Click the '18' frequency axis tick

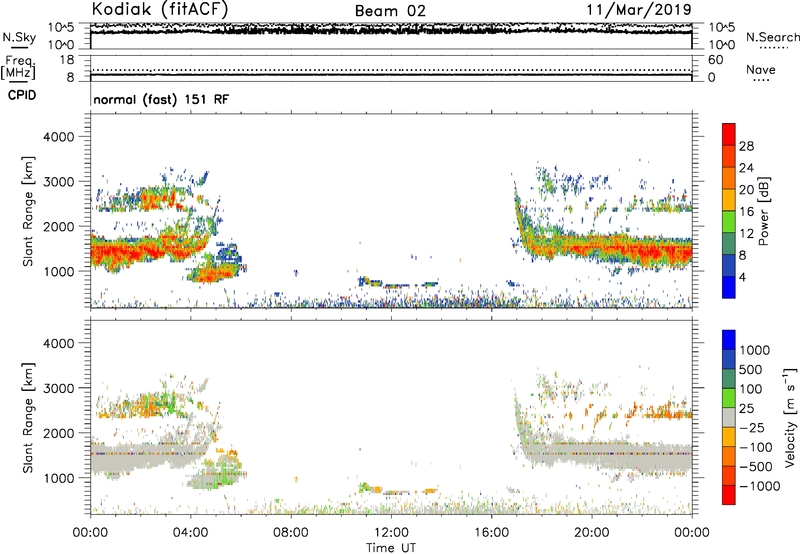point(66,60)
